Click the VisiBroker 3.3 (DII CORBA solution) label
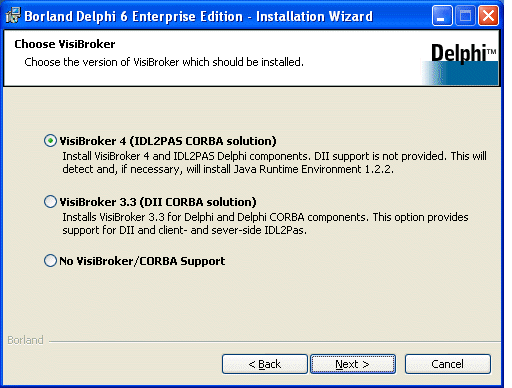512x388 pixels. point(158,202)
